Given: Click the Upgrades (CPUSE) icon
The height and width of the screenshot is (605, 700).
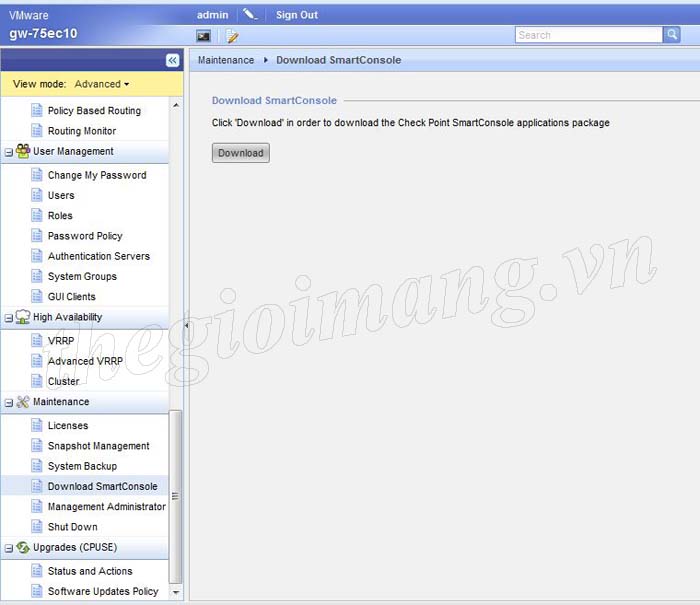Looking at the screenshot, I should [x=23, y=548].
